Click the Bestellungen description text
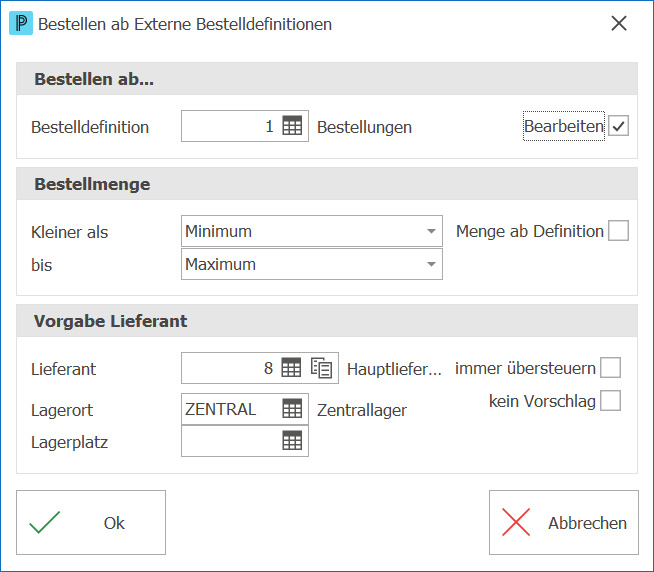 click(x=365, y=127)
